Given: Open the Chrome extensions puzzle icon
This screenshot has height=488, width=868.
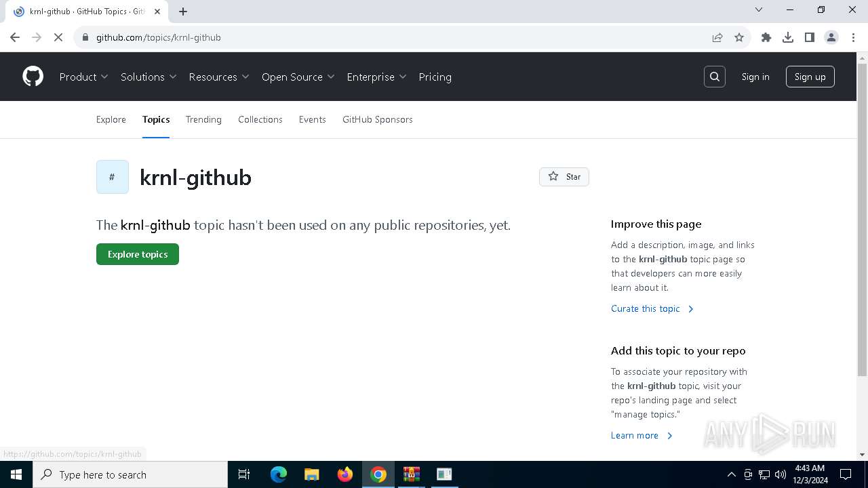Looking at the screenshot, I should 766,37.
